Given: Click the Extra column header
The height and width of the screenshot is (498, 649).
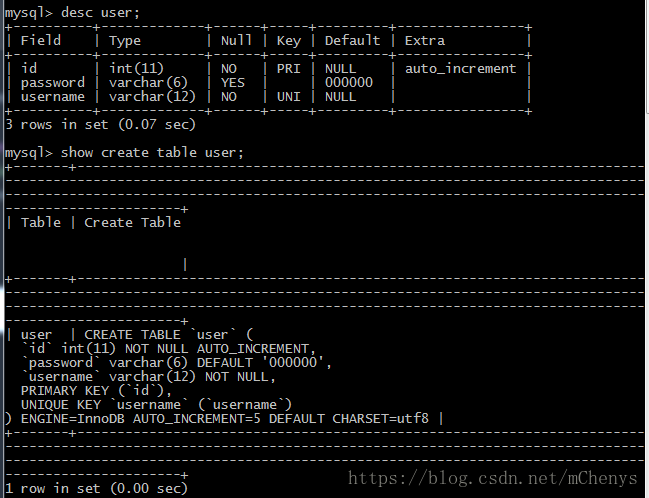Looking at the screenshot, I should 425,41.
